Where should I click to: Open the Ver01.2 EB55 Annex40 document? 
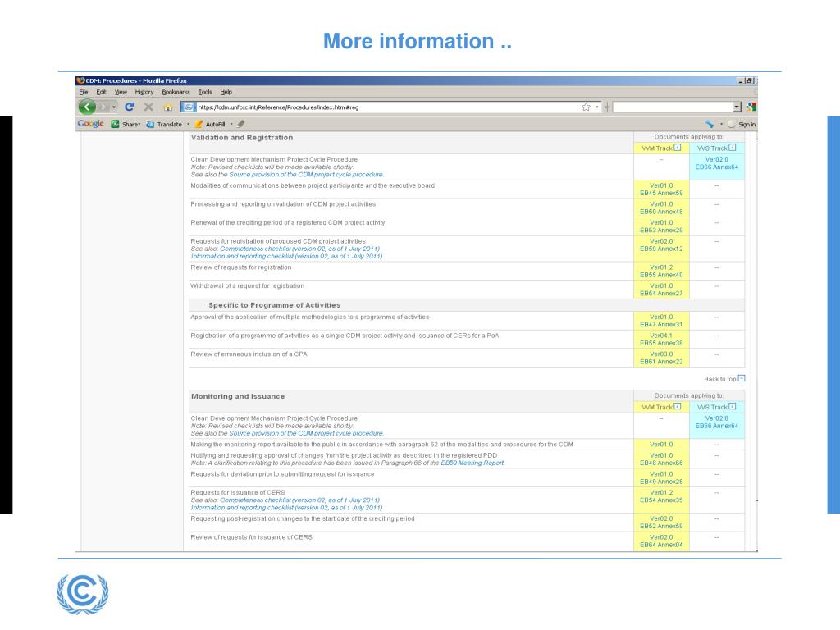point(661,271)
